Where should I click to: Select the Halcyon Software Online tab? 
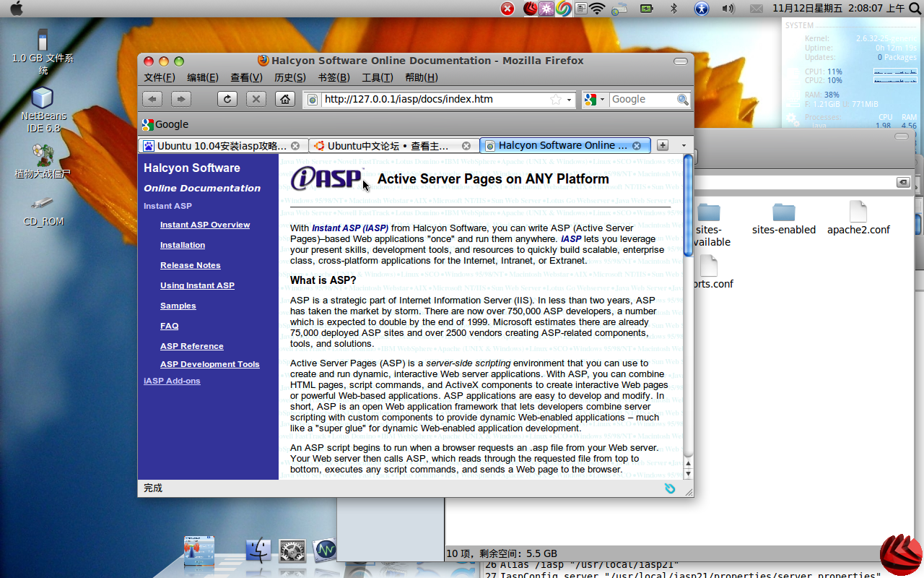(x=556, y=146)
